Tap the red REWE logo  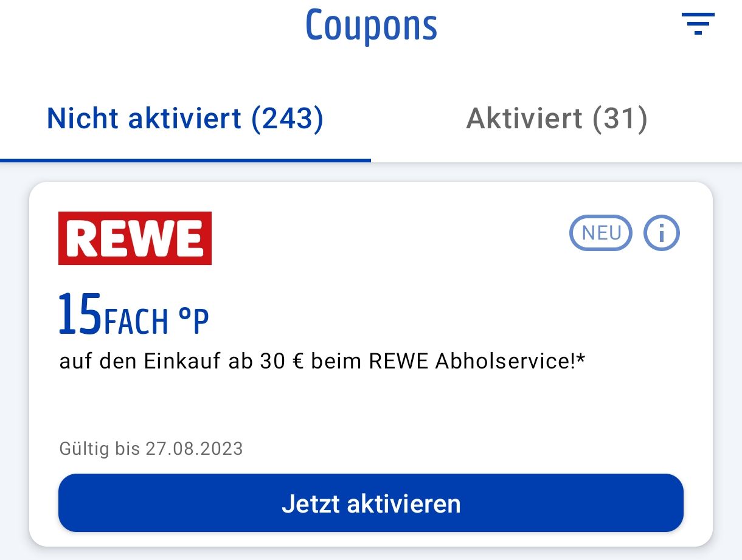click(x=135, y=238)
